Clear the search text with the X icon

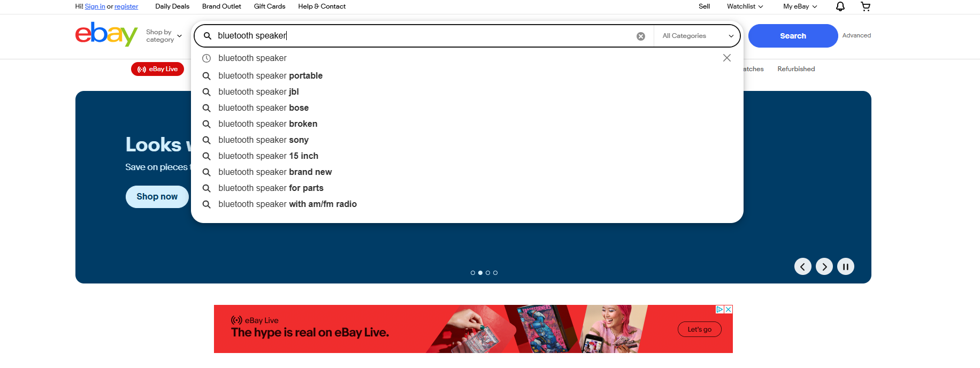641,36
